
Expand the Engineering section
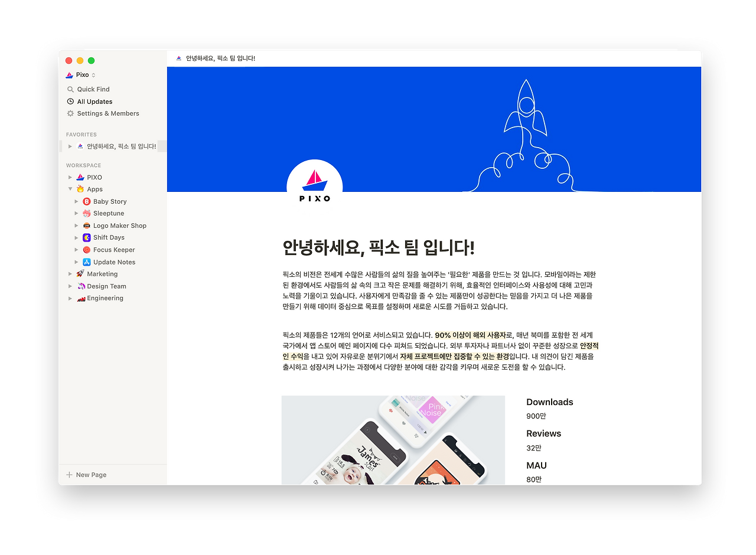pos(70,298)
